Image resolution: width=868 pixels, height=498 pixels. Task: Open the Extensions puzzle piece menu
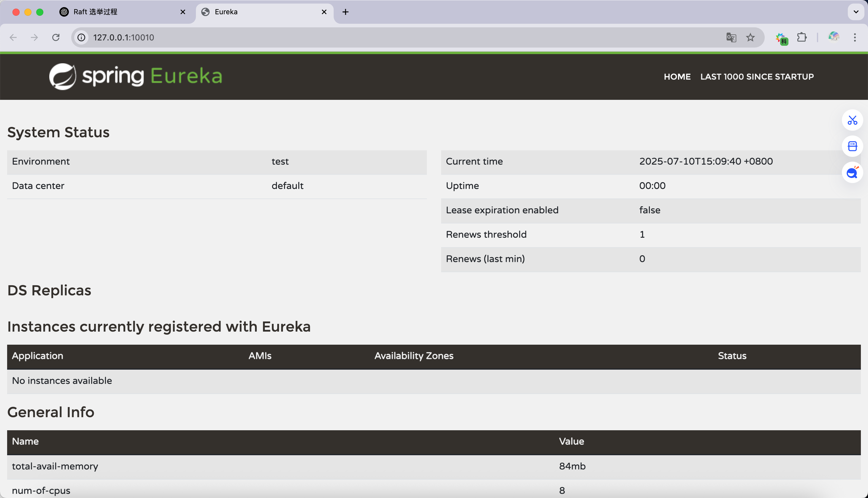802,37
